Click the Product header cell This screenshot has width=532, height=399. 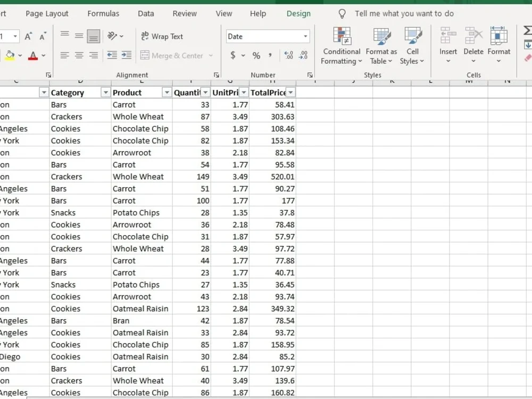(x=142, y=92)
